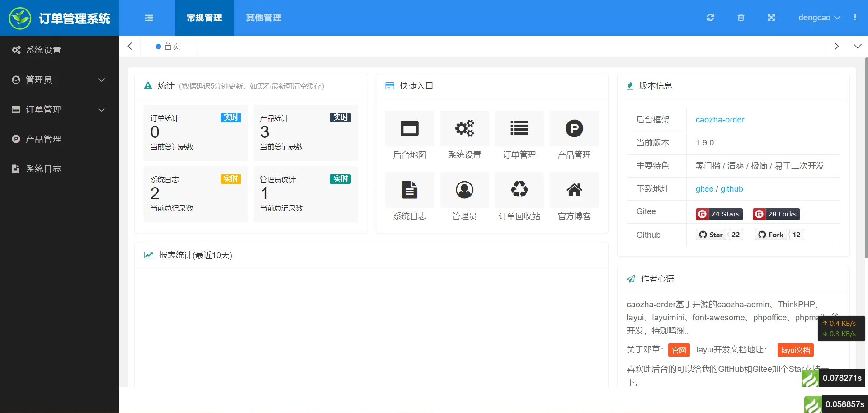Open 系统日志 in the left sidebar

coord(43,169)
